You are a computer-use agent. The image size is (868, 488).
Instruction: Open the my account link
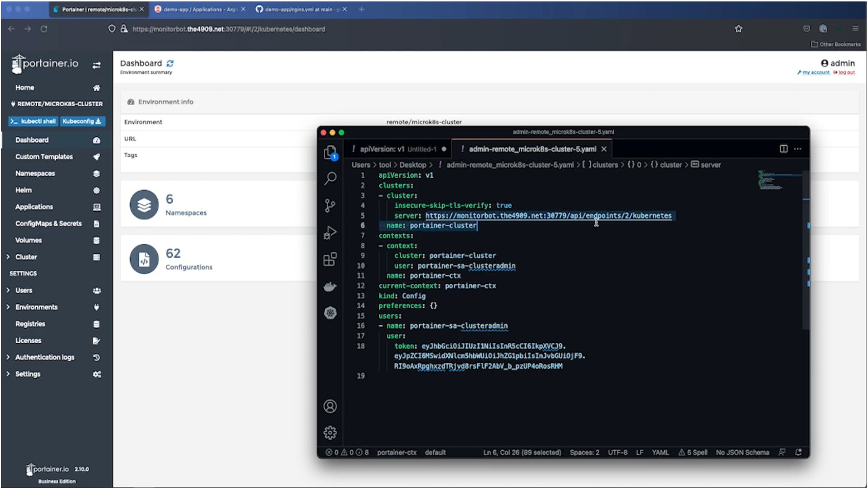point(813,72)
